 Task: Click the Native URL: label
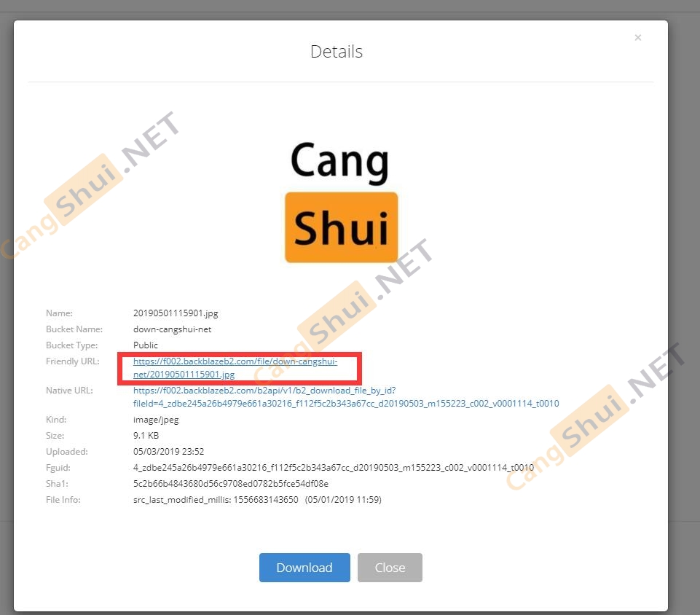pos(69,391)
